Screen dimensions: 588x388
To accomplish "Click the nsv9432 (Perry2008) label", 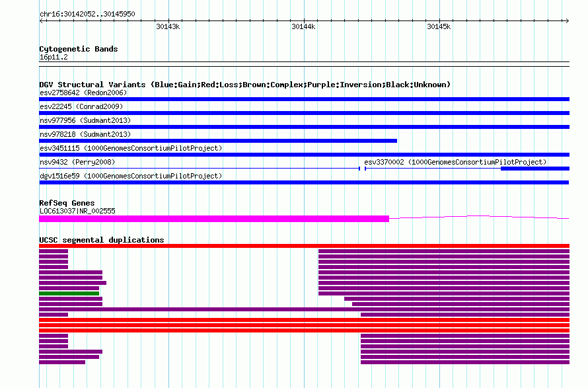I will (77, 162).
